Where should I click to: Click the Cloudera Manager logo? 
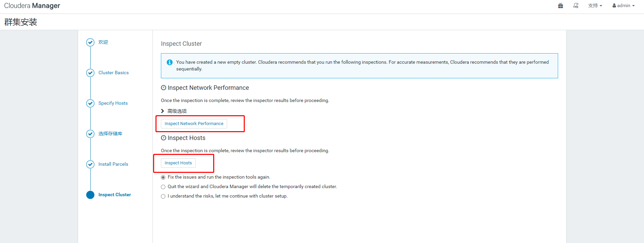pyautogui.click(x=32, y=6)
